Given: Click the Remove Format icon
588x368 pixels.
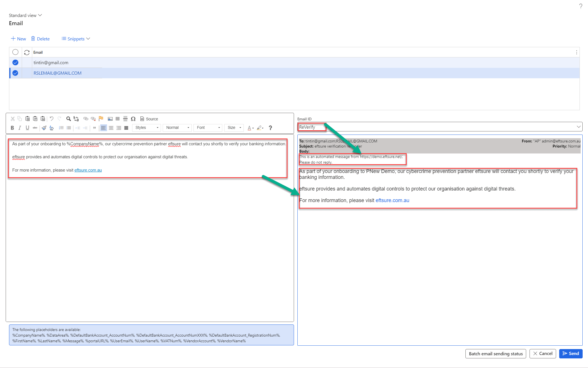Looking at the screenshot, I should point(51,128).
